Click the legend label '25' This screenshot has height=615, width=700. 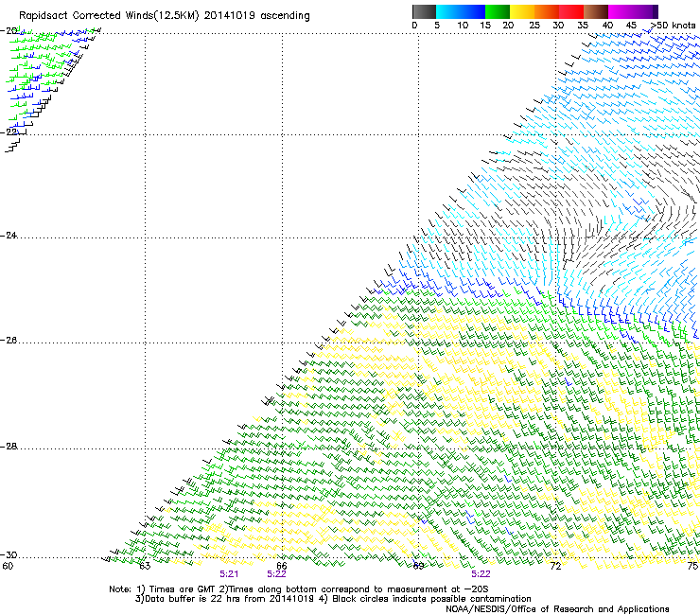tap(534, 25)
